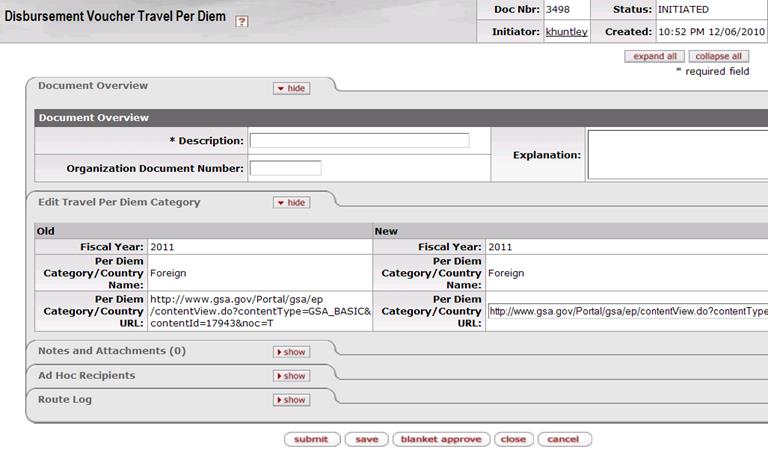Image resolution: width=768 pixels, height=452 pixels.
Task: Select old Country Name value Foreign
Action: (x=168, y=273)
